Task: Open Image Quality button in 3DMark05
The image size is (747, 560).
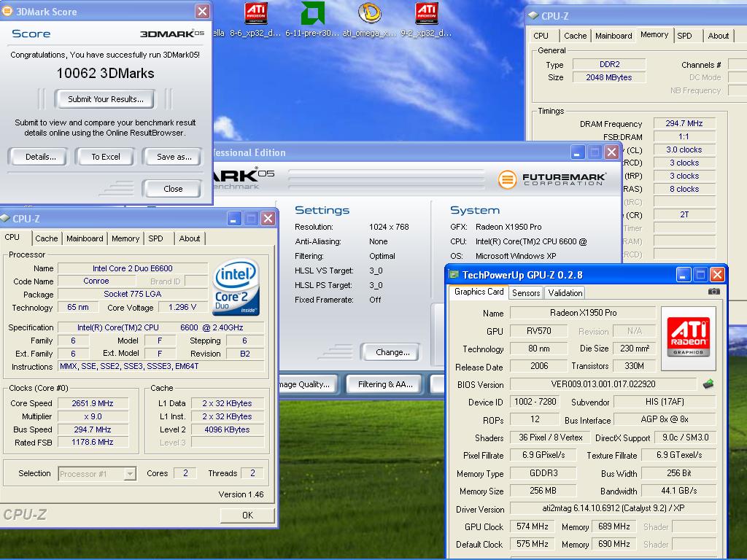Action: click(x=309, y=384)
